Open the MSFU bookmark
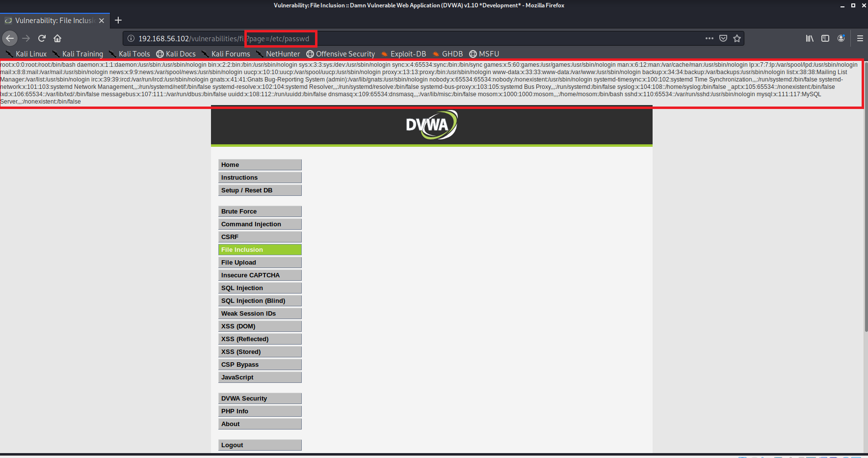Image resolution: width=868 pixels, height=458 pixels. [484, 54]
